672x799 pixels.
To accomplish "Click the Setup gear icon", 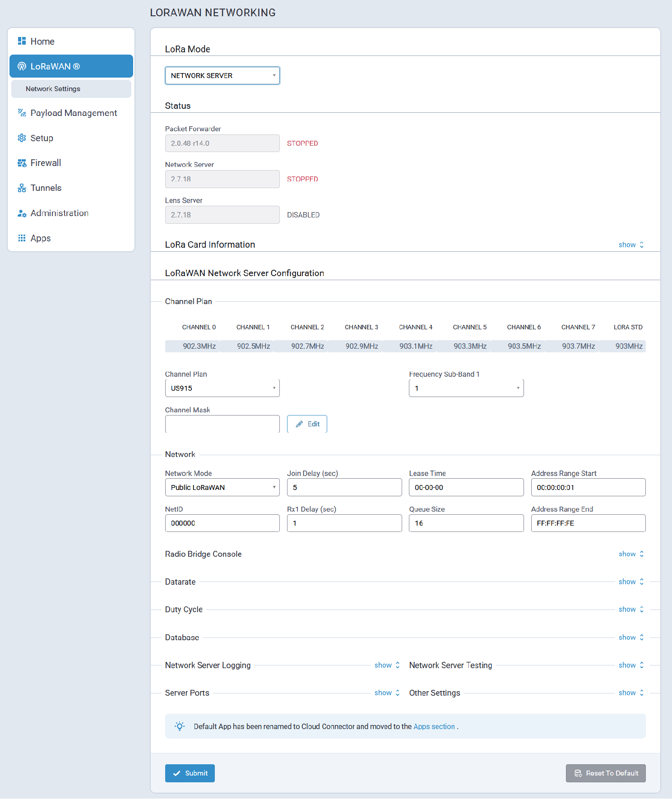I will pos(22,138).
